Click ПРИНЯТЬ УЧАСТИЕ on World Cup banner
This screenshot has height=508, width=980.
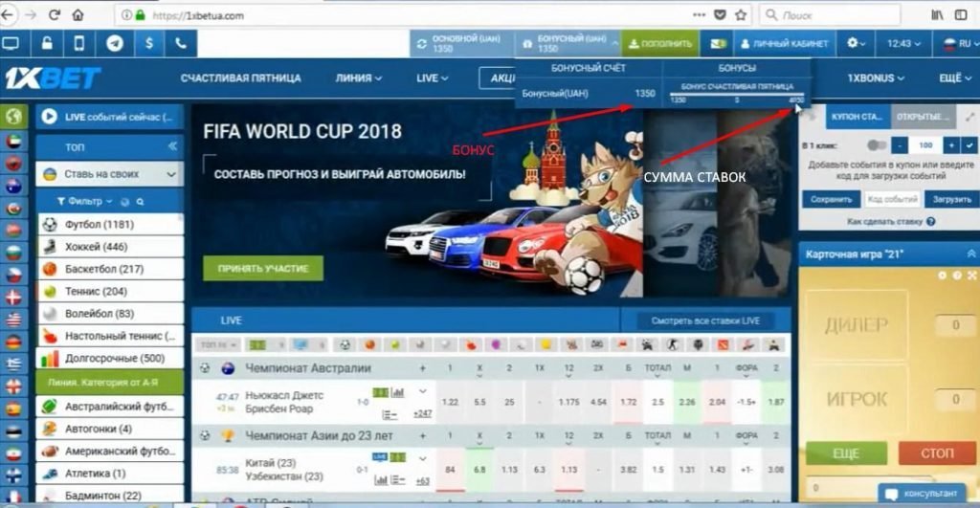coord(263,268)
